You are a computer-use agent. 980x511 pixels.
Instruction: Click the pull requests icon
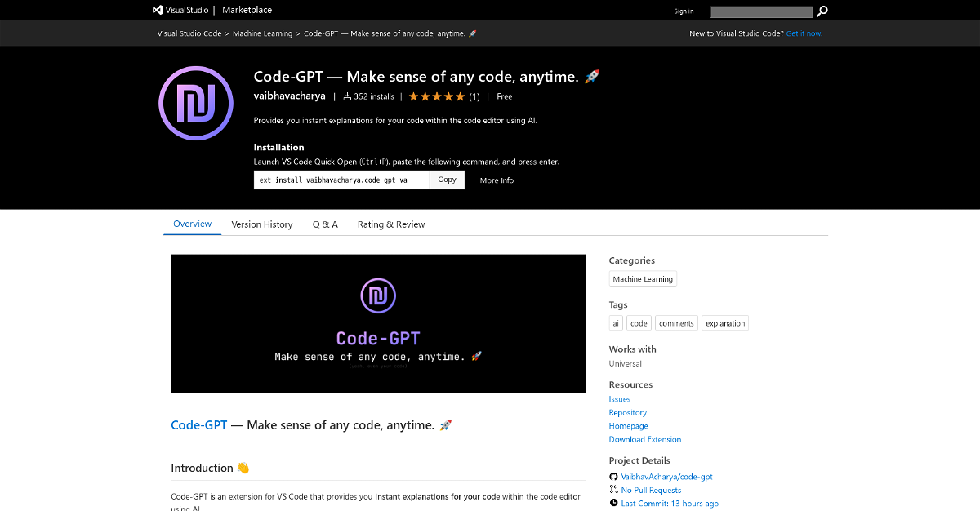(614, 490)
